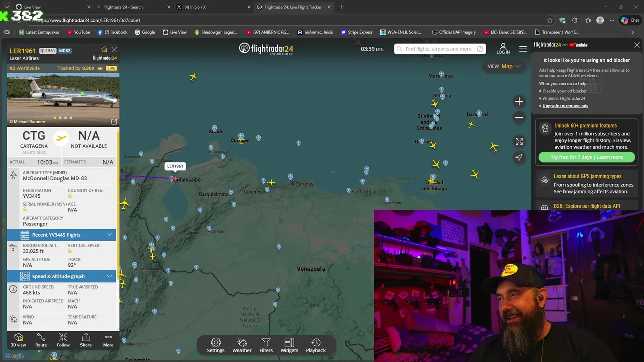Click the Shadowgun Legends bookmark
Image resolution: width=644 pixels, height=362 pixels.
point(215,32)
